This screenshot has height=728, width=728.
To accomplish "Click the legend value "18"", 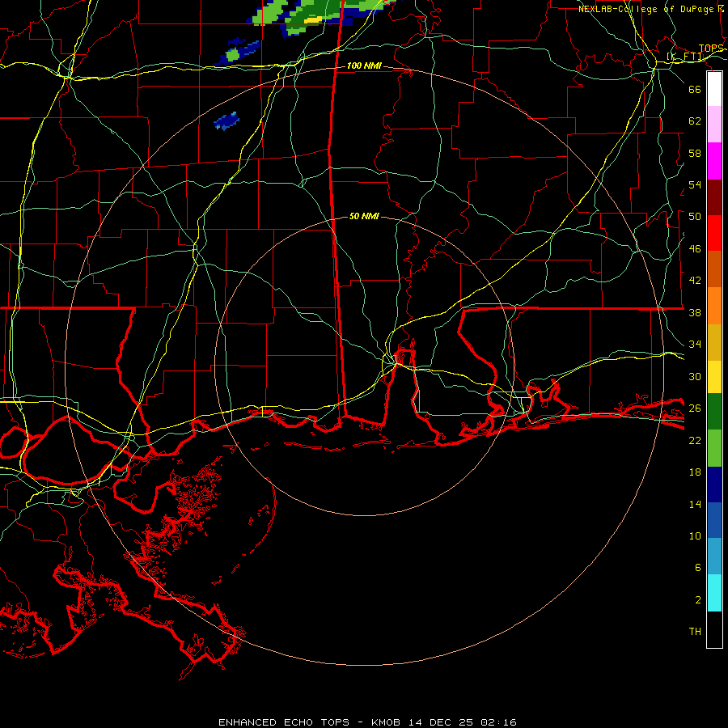I will 695,472.
